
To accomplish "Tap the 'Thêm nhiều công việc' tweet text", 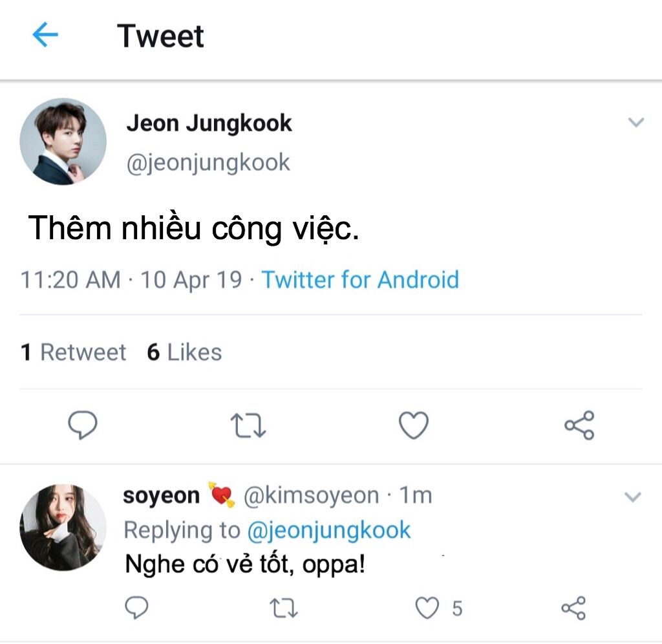I will click(194, 228).
